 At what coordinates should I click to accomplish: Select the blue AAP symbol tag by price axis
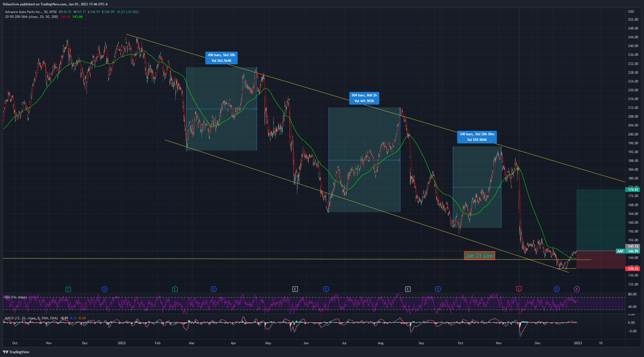[620, 251]
